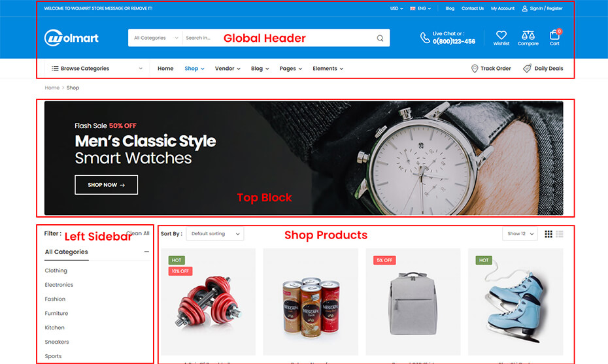Open the USD currency dropdown
Image resolution: width=608 pixels, height=364 pixels.
click(x=396, y=8)
